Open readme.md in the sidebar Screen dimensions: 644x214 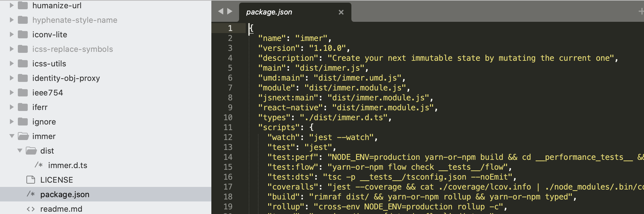coord(61,209)
